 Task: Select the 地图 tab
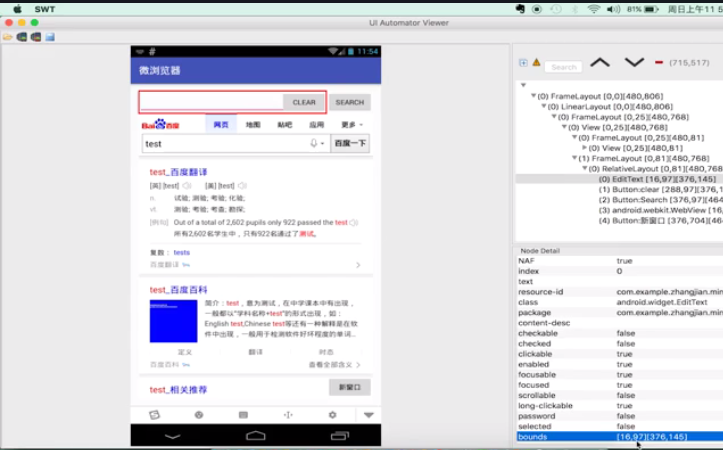click(x=253, y=124)
